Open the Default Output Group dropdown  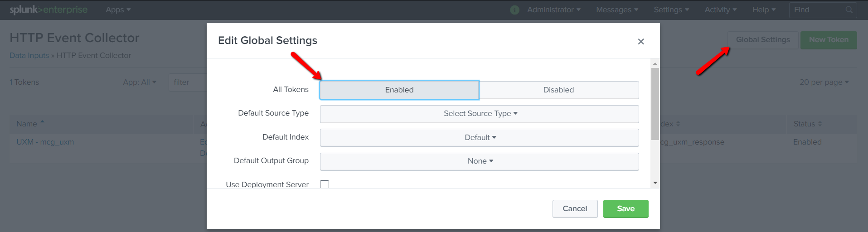480,161
